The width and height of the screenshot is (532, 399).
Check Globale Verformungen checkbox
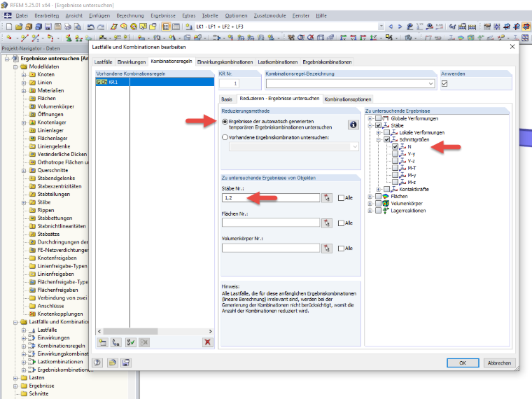378,118
